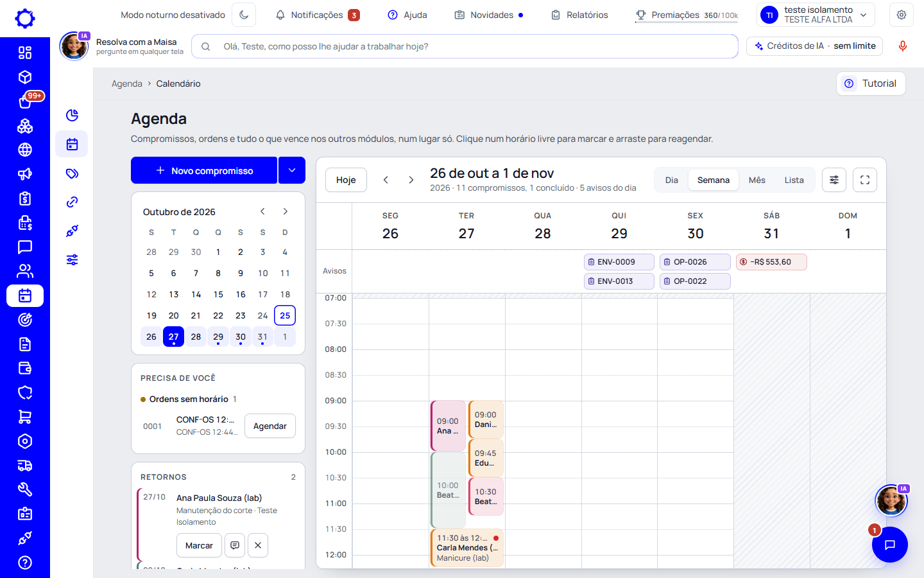Expand the Novo compromisso dropdown arrow
The image size is (924, 578).
pyautogui.click(x=292, y=170)
